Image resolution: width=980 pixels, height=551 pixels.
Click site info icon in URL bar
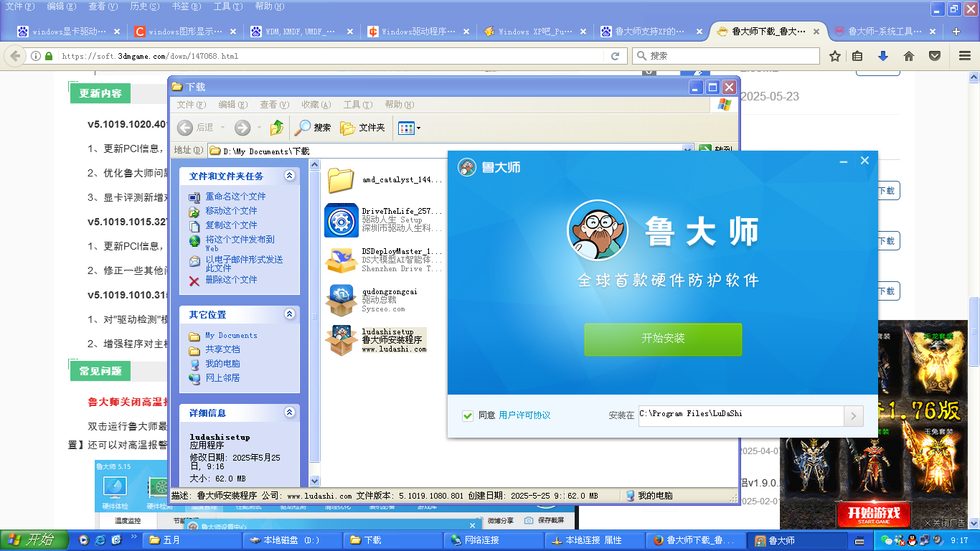tap(35, 56)
